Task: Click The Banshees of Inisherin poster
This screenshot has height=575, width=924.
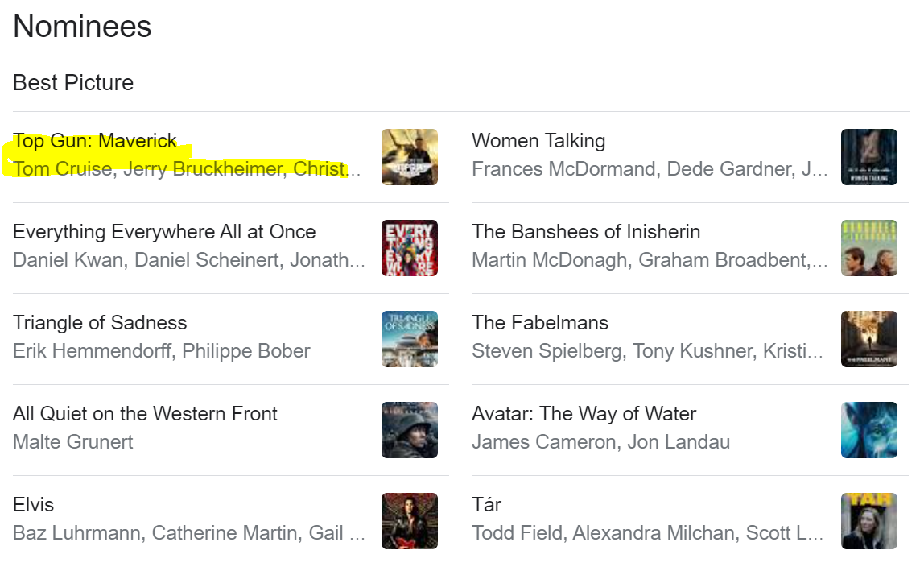Action: (x=868, y=248)
